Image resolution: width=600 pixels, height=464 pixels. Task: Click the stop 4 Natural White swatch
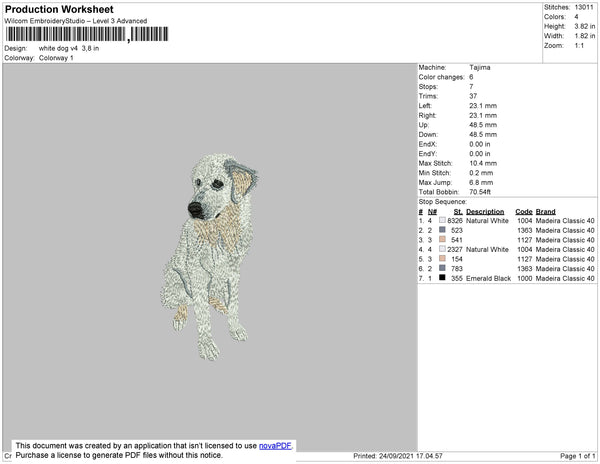442,249
